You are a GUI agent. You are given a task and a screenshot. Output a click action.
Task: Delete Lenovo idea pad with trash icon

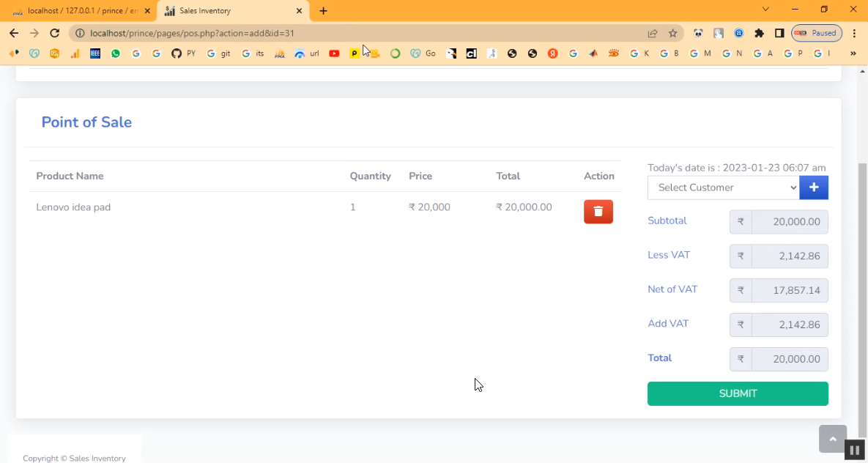(x=598, y=212)
